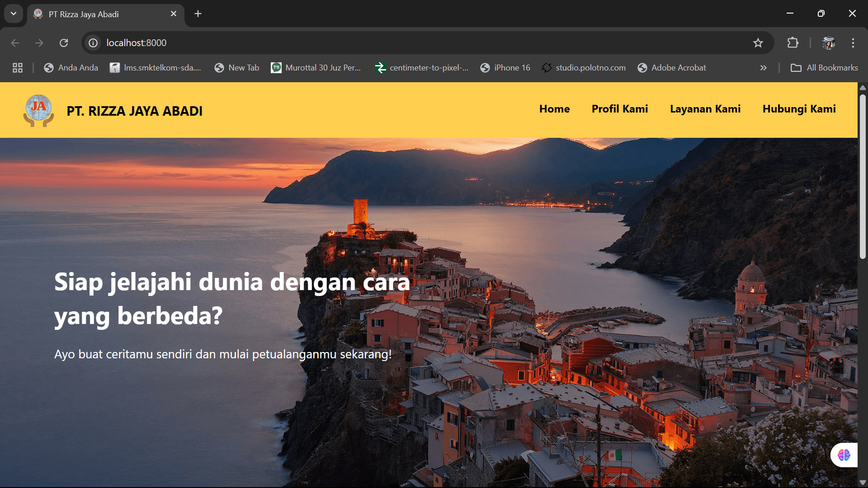
Task: Go back using the browser back arrow
Action: pos(15,43)
